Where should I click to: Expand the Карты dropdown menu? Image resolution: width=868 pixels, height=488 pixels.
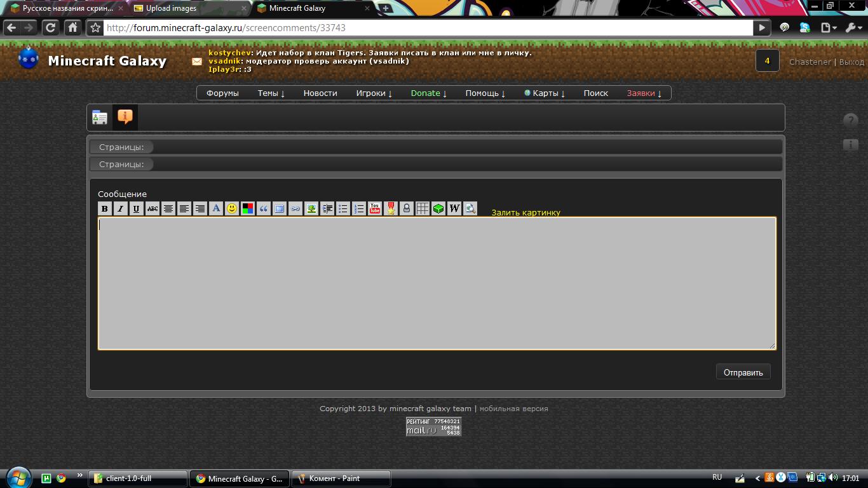click(545, 93)
